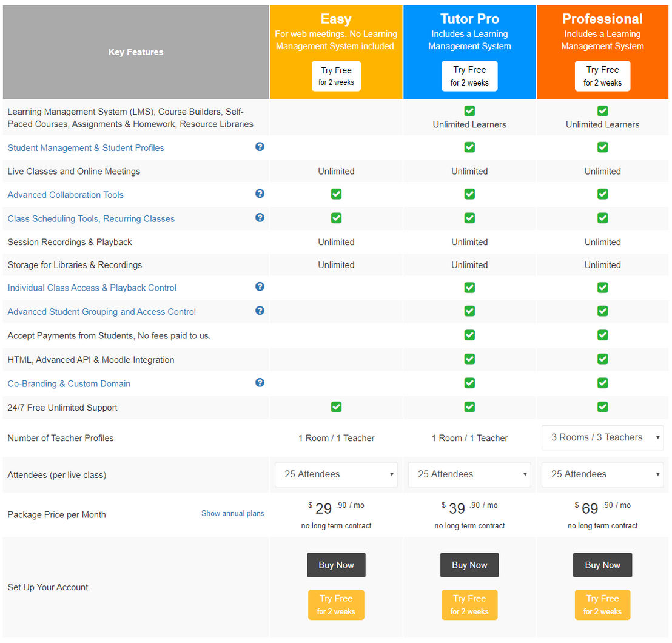
Task: Click Easy Unlimited value for Live Classes
Action: 337,172
